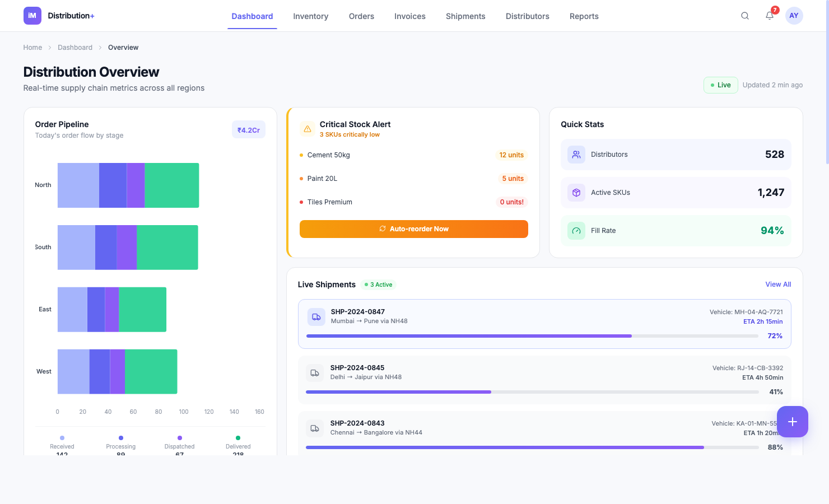Click the Fill Rate gauge icon

[x=576, y=231]
